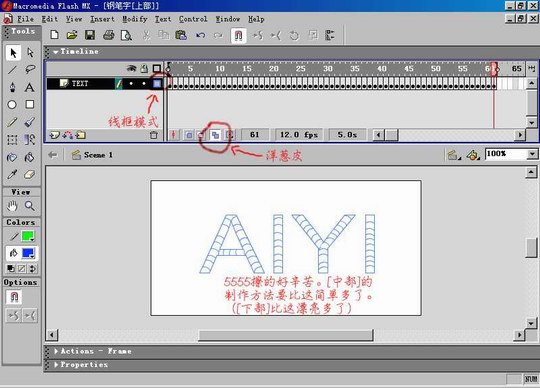Open the Modify Onion Markers menu

229,135
